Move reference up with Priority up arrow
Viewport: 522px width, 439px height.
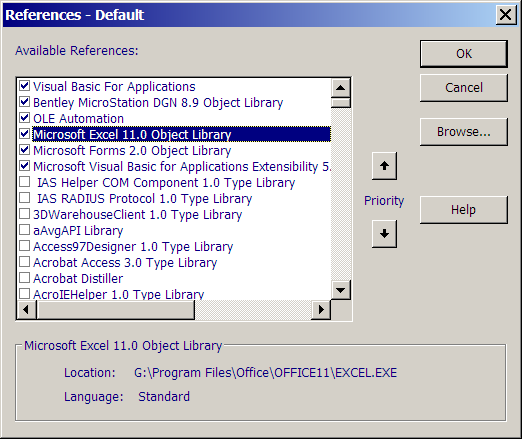(384, 166)
